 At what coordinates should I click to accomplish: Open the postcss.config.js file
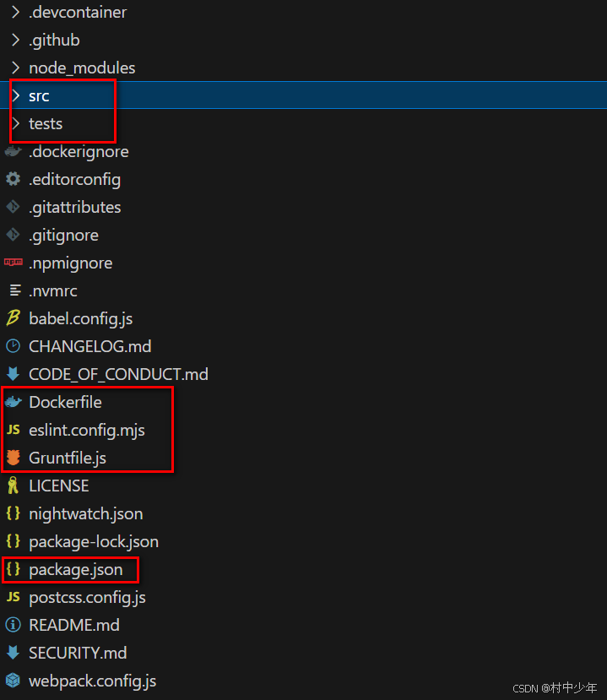[88, 598]
